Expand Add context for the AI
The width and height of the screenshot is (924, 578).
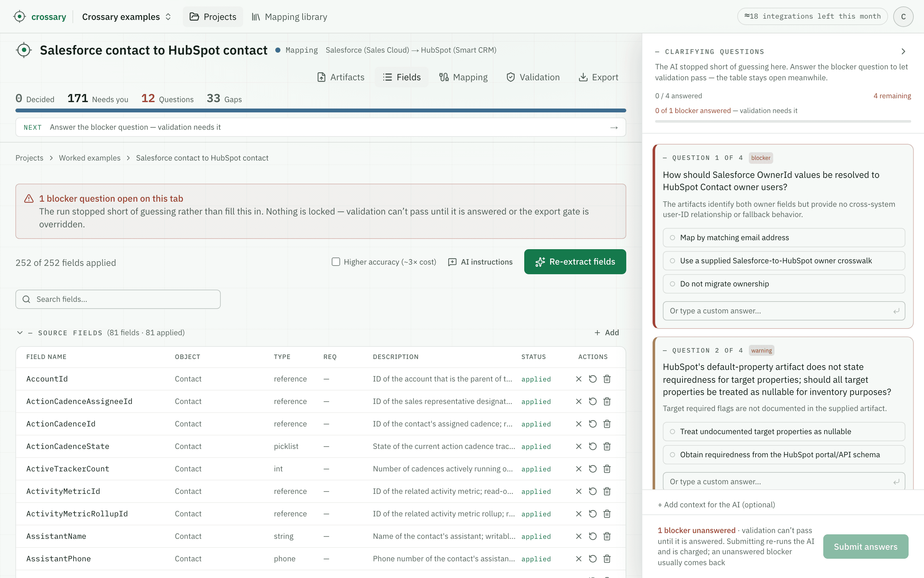pos(716,504)
